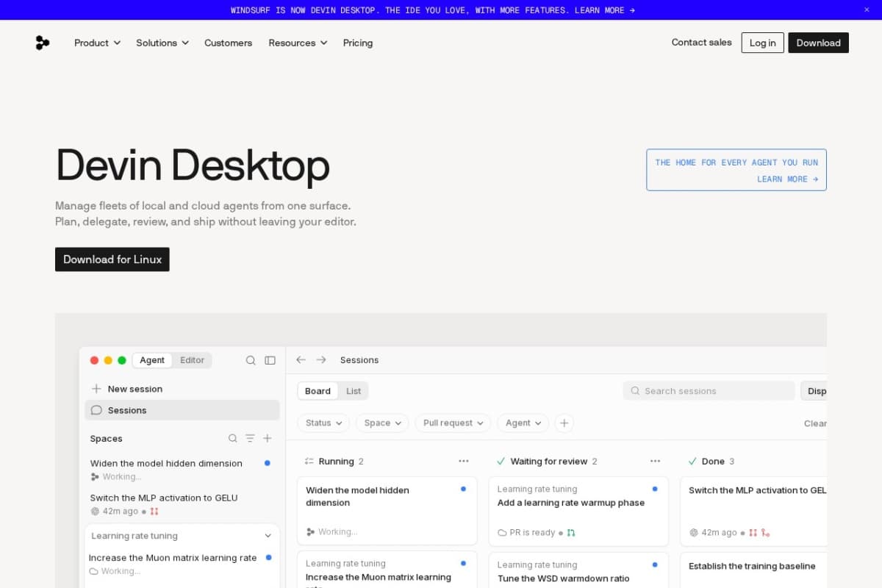This screenshot has width=882, height=588.
Task: Click the search icon beside Agent/Editor switcher
Action: (251, 360)
